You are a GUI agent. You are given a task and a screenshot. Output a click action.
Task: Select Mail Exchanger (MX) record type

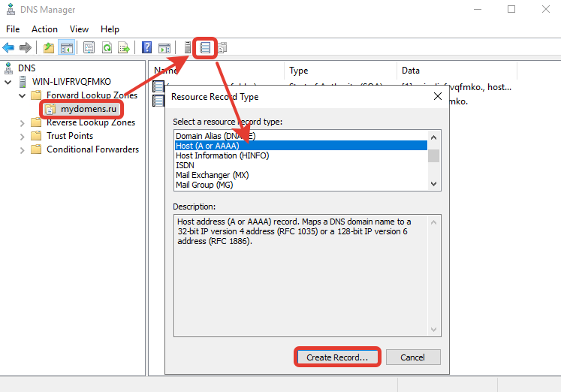click(301, 175)
